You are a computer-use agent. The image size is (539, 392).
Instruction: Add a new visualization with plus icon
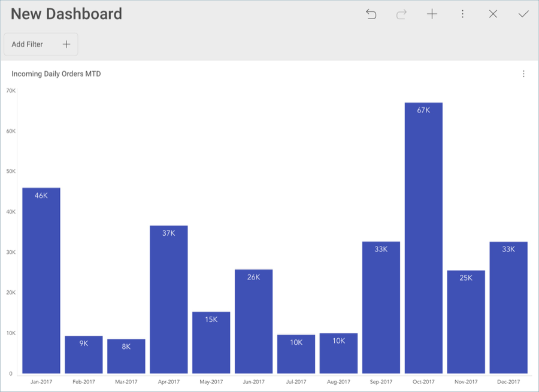pyautogui.click(x=432, y=14)
